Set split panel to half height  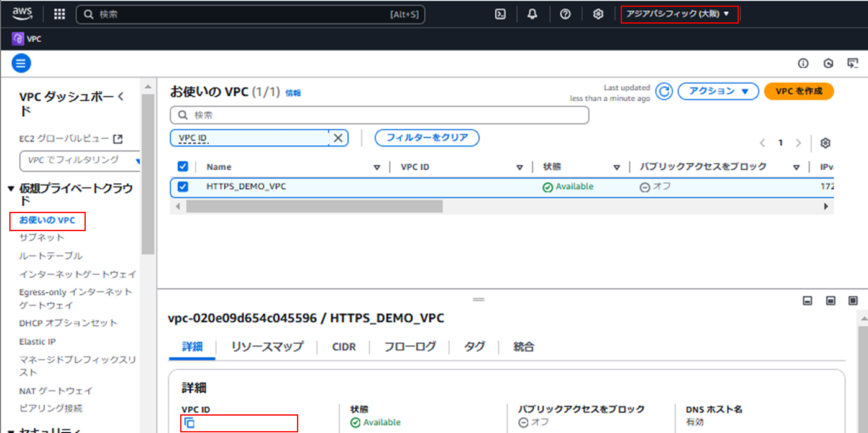pyautogui.click(x=831, y=301)
